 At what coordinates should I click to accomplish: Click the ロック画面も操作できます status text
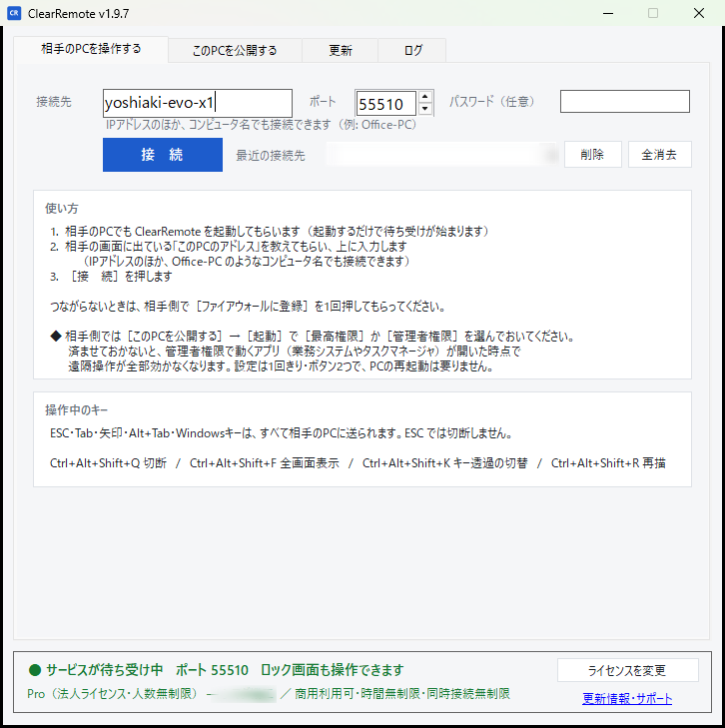[333, 670]
